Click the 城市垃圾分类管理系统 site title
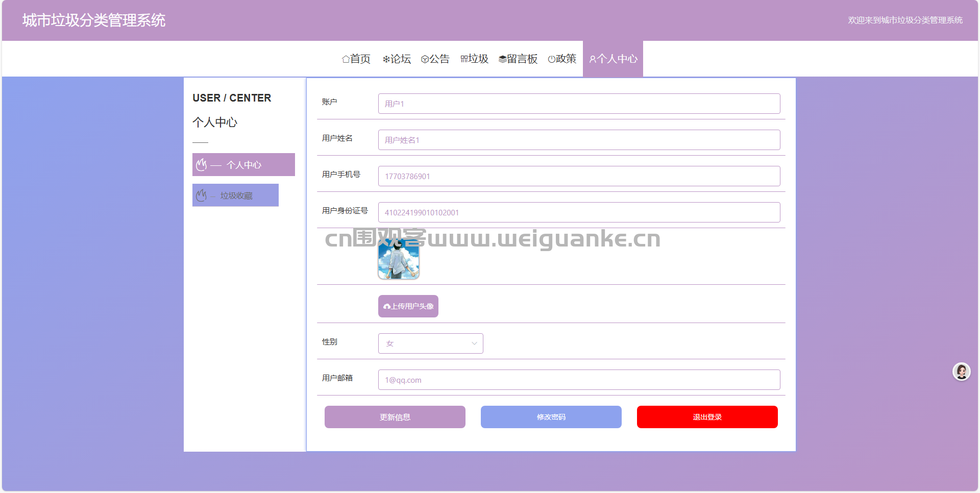This screenshot has height=493, width=980. coord(94,20)
